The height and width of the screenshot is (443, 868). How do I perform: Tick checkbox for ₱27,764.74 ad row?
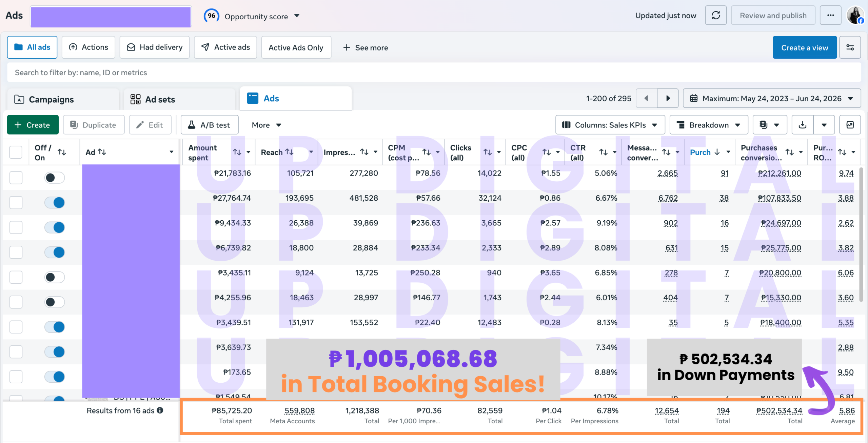pyautogui.click(x=16, y=202)
